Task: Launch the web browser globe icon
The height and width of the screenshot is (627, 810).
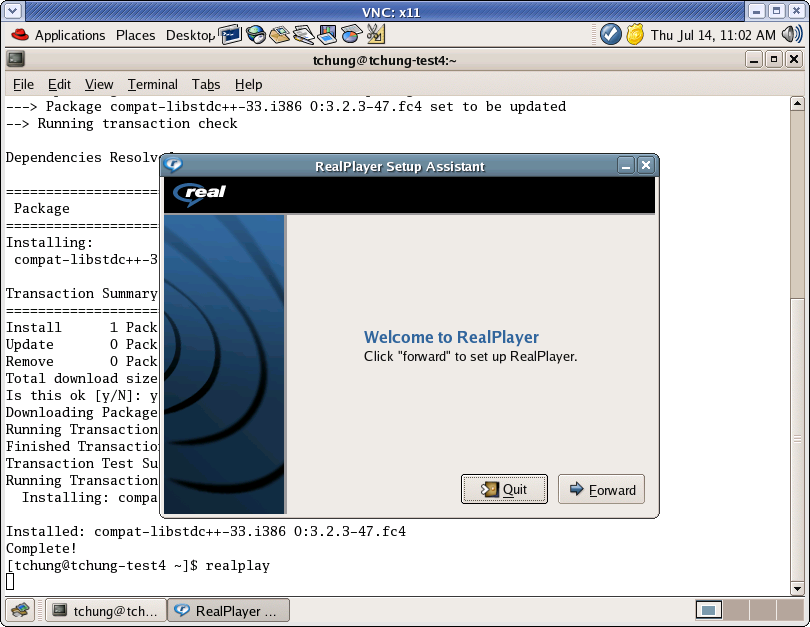Action: pos(255,35)
